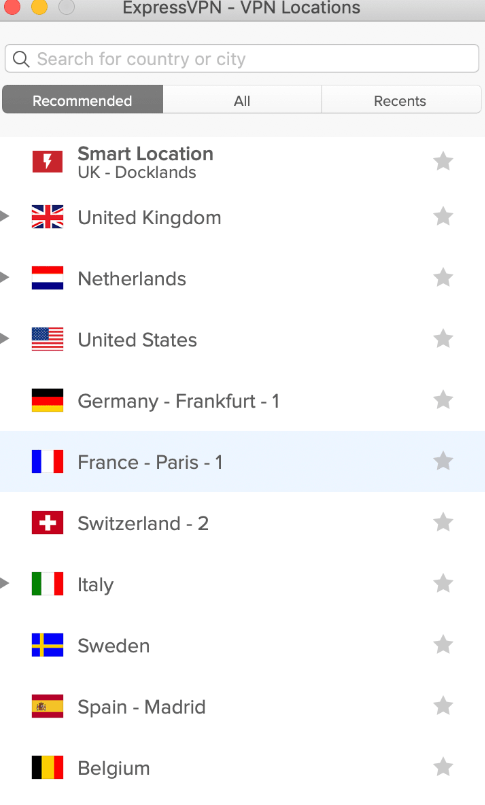Image resolution: width=485 pixels, height=805 pixels.
Task: Click the search magnifying glass icon
Action: click(21, 59)
